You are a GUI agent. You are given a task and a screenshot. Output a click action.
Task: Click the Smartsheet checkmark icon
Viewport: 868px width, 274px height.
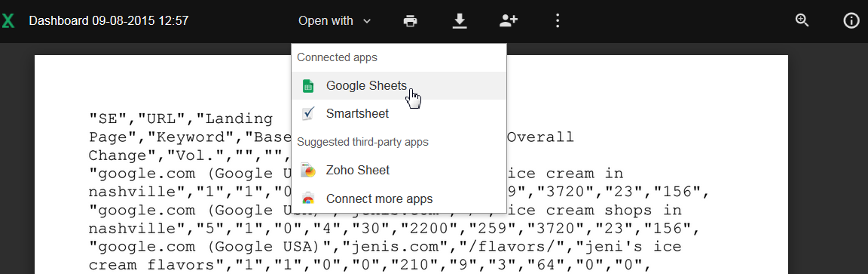tap(307, 114)
